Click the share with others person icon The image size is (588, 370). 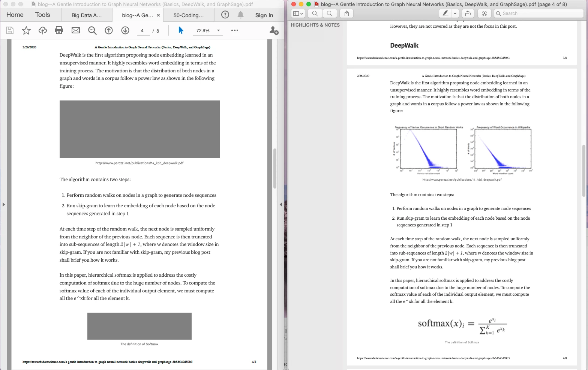274,30
